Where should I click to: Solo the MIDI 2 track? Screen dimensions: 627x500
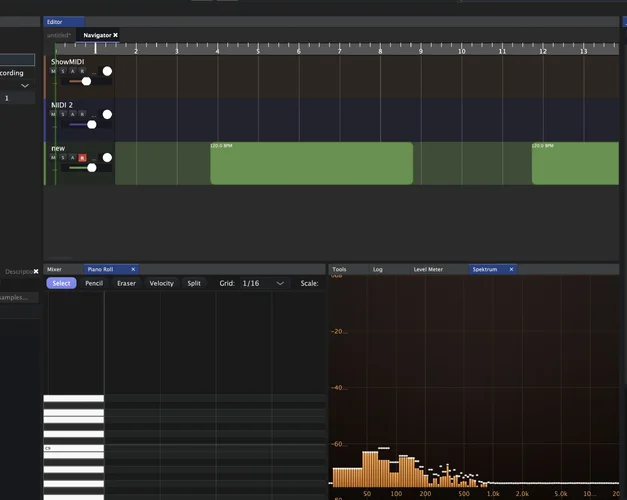pyautogui.click(x=63, y=114)
